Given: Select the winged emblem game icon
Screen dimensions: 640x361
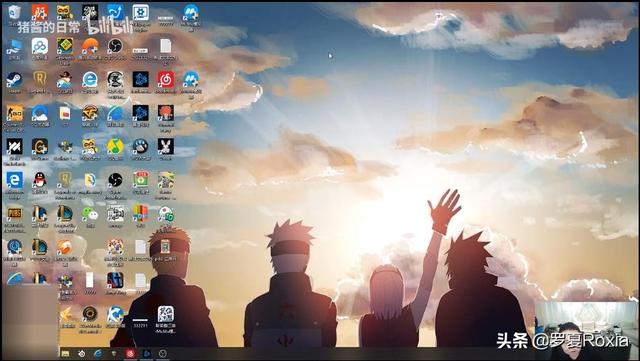Looking at the screenshot, I should point(64,146).
